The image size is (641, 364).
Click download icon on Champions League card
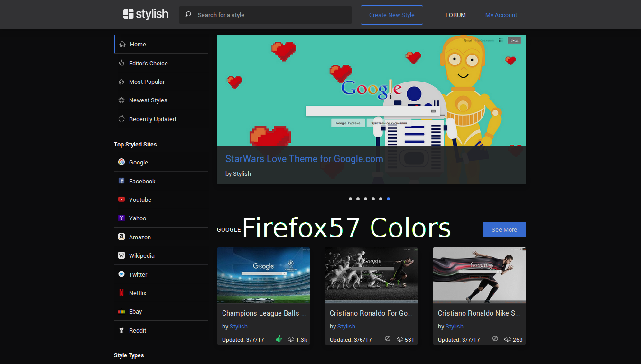[x=291, y=339]
